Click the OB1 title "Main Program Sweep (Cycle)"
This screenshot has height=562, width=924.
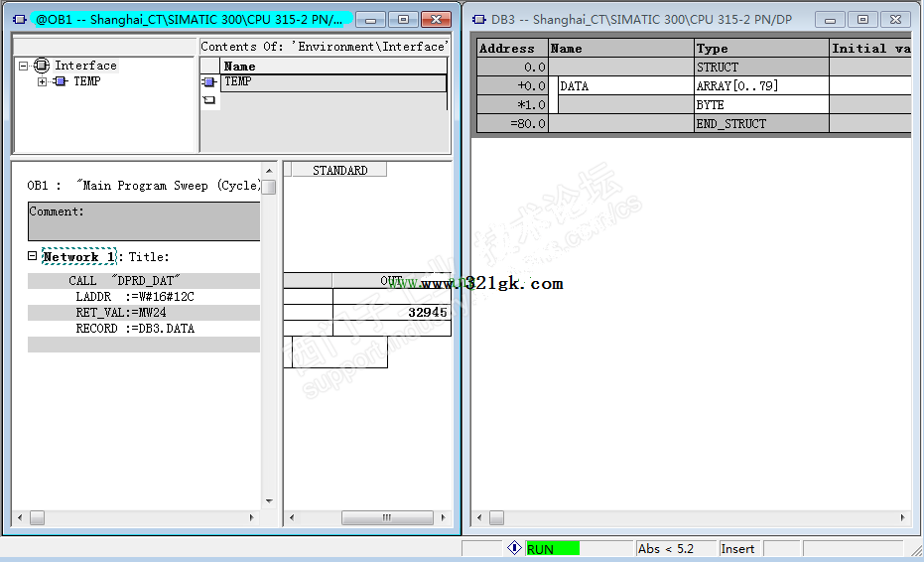(x=169, y=185)
